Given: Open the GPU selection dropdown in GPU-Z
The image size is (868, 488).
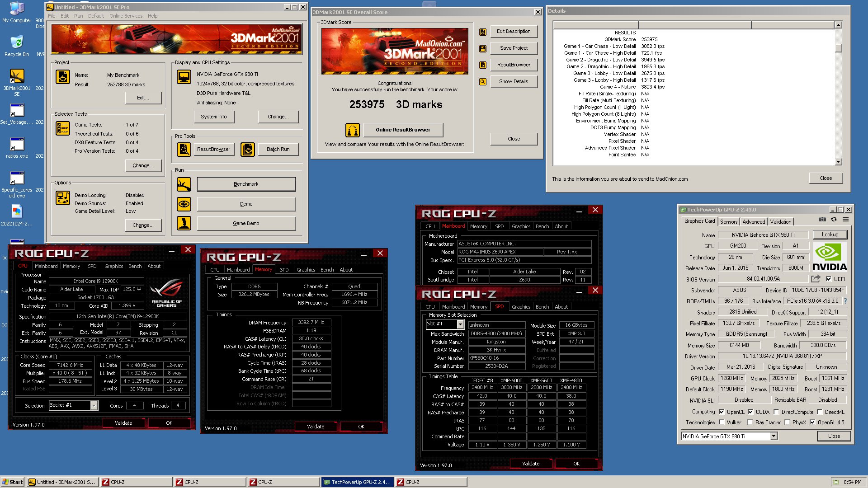Looking at the screenshot, I should tap(774, 436).
